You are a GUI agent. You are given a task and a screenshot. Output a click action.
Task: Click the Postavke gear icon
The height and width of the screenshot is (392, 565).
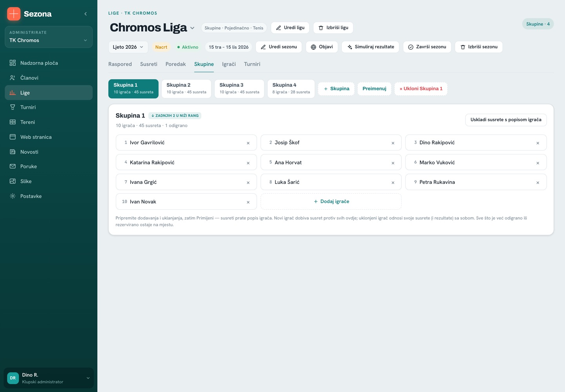point(13,196)
